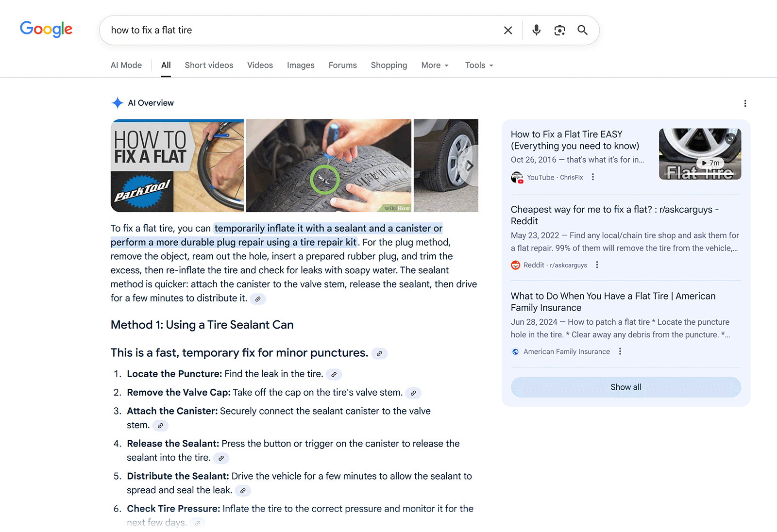Open options via the three-dot menu on AI Overview

click(x=745, y=103)
